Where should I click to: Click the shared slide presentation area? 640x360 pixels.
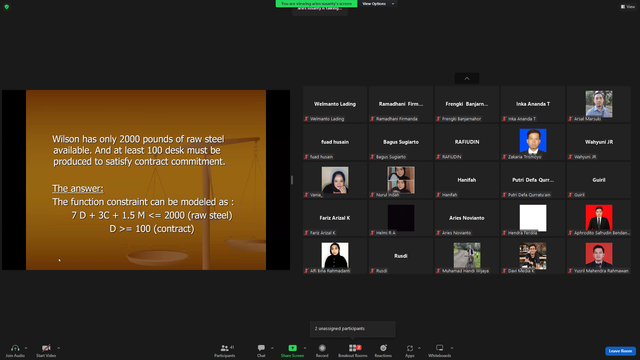coord(146,180)
